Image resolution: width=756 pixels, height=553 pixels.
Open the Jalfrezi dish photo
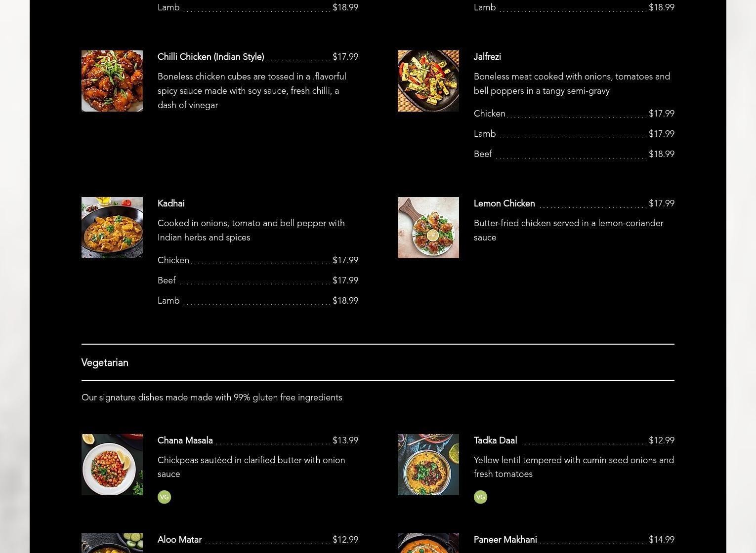428,81
